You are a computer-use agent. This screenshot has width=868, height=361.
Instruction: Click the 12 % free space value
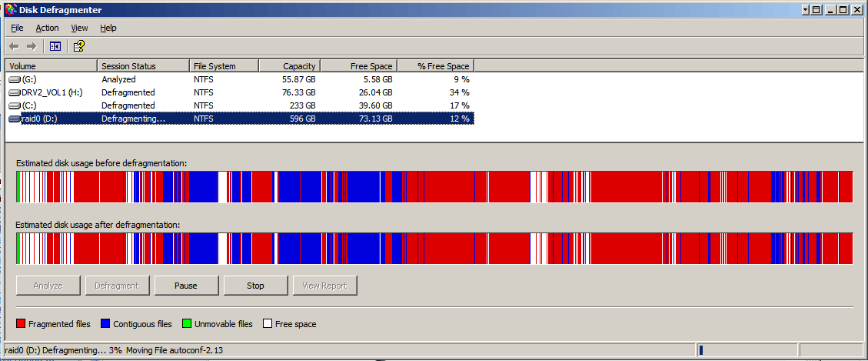pyautogui.click(x=460, y=118)
